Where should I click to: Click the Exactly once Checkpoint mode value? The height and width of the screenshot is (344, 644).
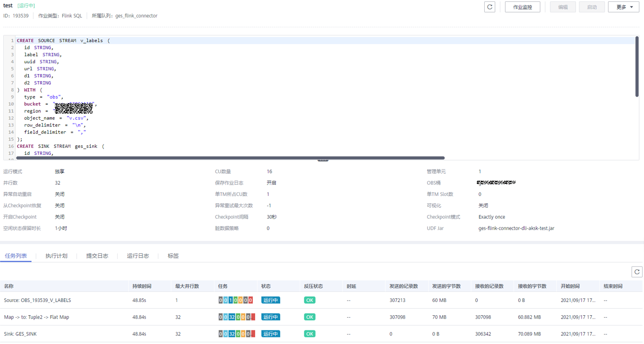(x=492, y=217)
